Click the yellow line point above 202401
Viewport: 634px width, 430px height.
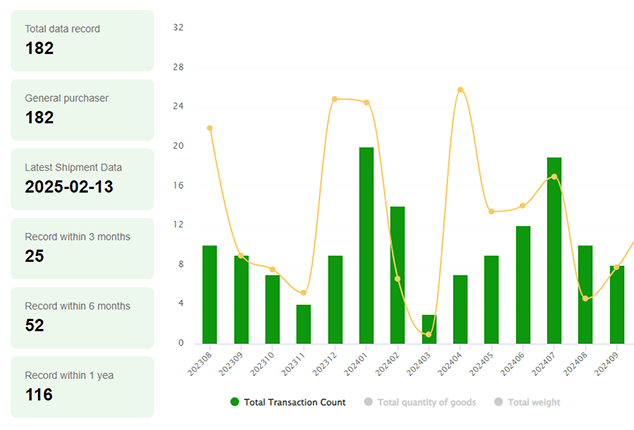[x=366, y=103]
